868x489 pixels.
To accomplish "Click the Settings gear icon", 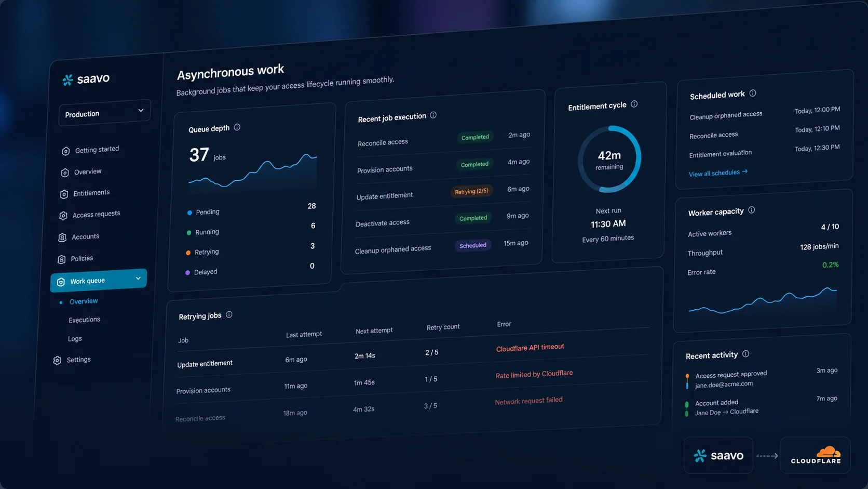I will tap(57, 360).
